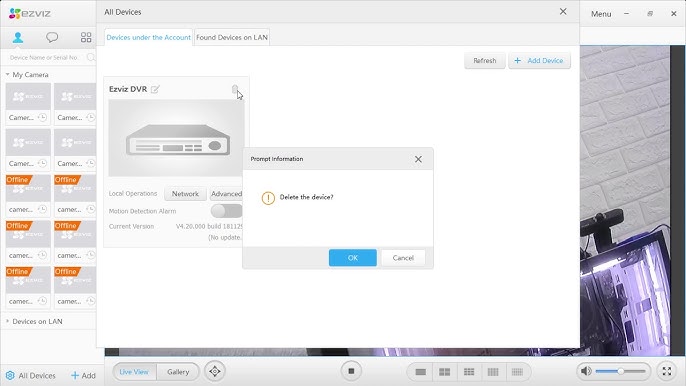
Task: Mute the speaker volume icon
Action: pyautogui.click(x=586, y=371)
